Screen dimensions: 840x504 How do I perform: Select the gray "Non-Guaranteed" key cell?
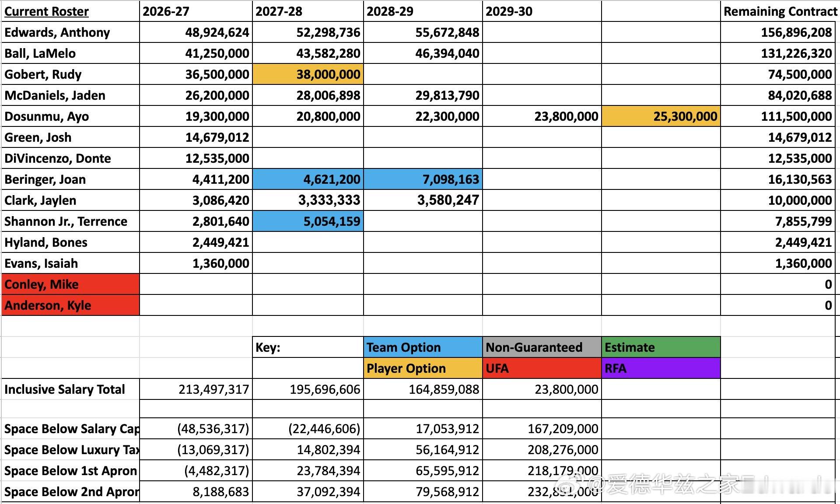(542, 347)
